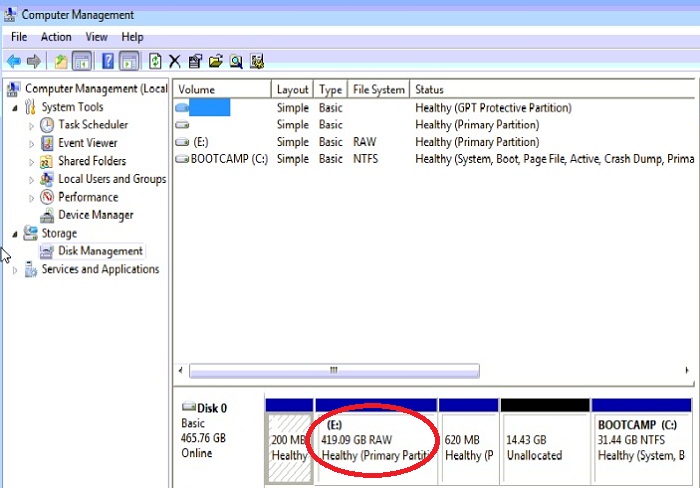The width and height of the screenshot is (700, 488).
Task: Click the Disk 0 drive icon
Action: (x=189, y=406)
